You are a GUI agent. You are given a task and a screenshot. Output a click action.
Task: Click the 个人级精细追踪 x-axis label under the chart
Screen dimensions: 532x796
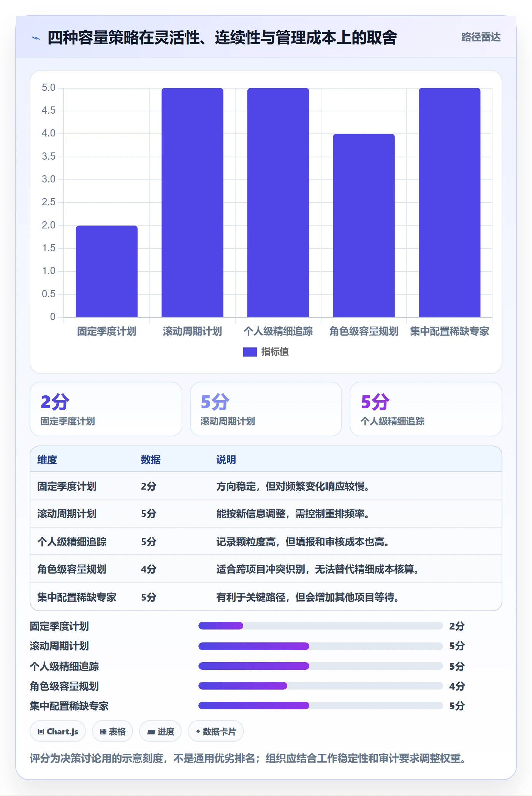click(278, 331)
